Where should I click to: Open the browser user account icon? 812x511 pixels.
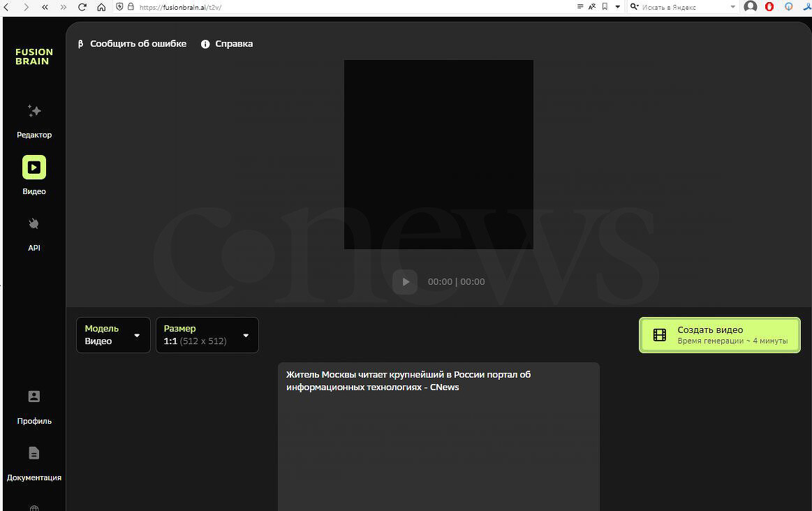point(751,7)
